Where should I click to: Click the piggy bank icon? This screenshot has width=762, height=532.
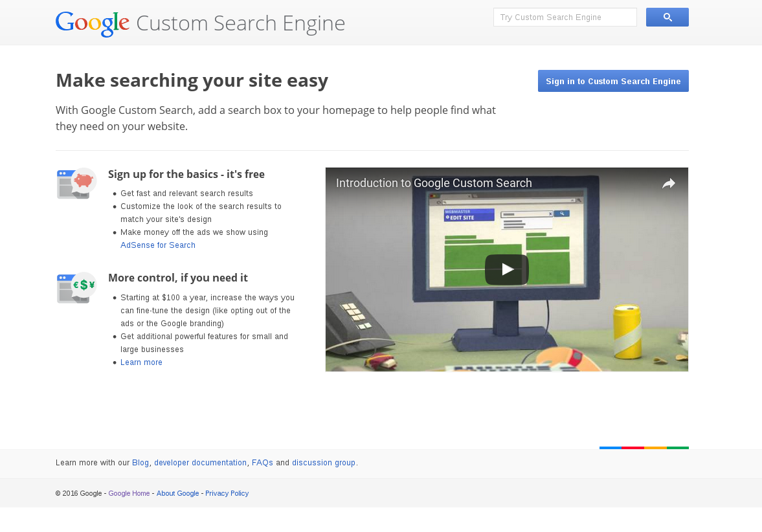pyautogui.click(x=77, y=184)
